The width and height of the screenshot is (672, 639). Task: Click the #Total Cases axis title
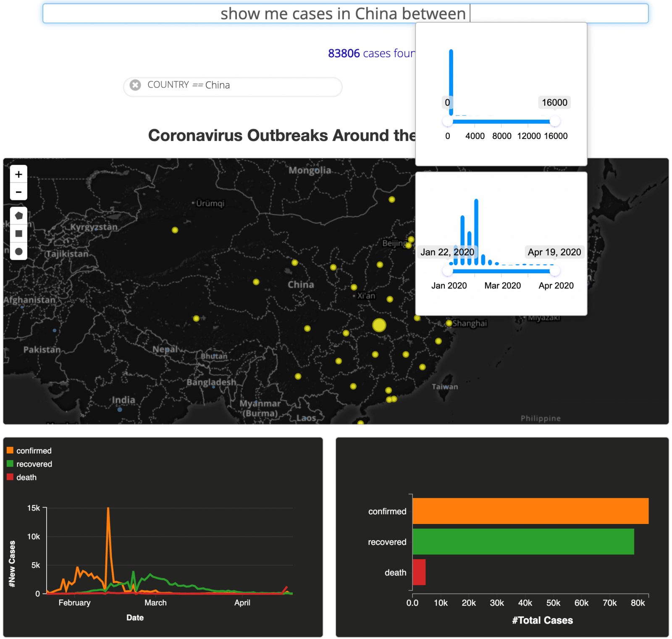tap(542, 620)
